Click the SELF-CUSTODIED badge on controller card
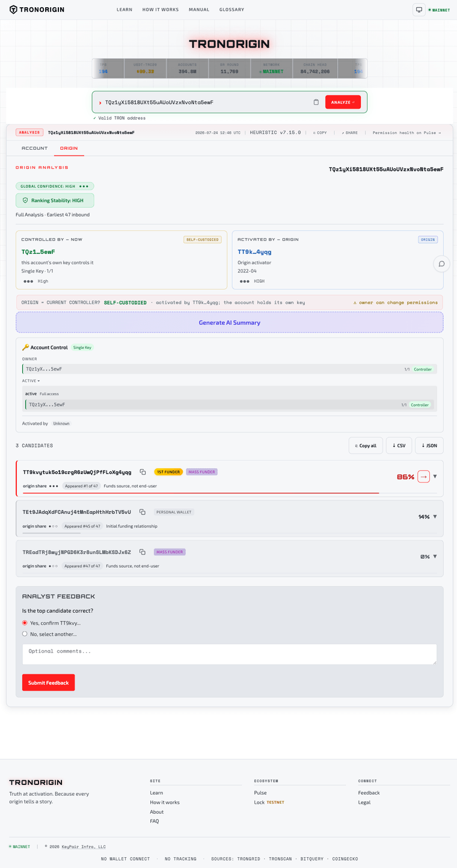 click(x=203, y=239)
